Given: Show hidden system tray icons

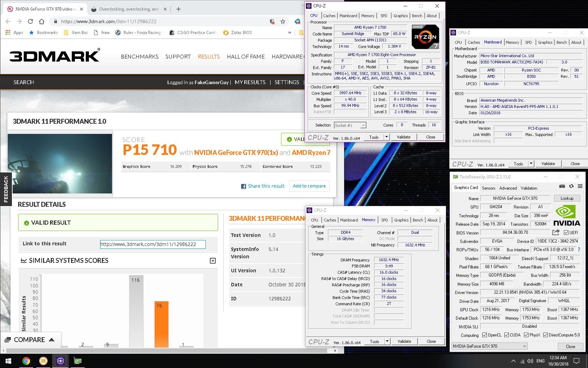Looking at the screenshot, I should pos(513,361).
